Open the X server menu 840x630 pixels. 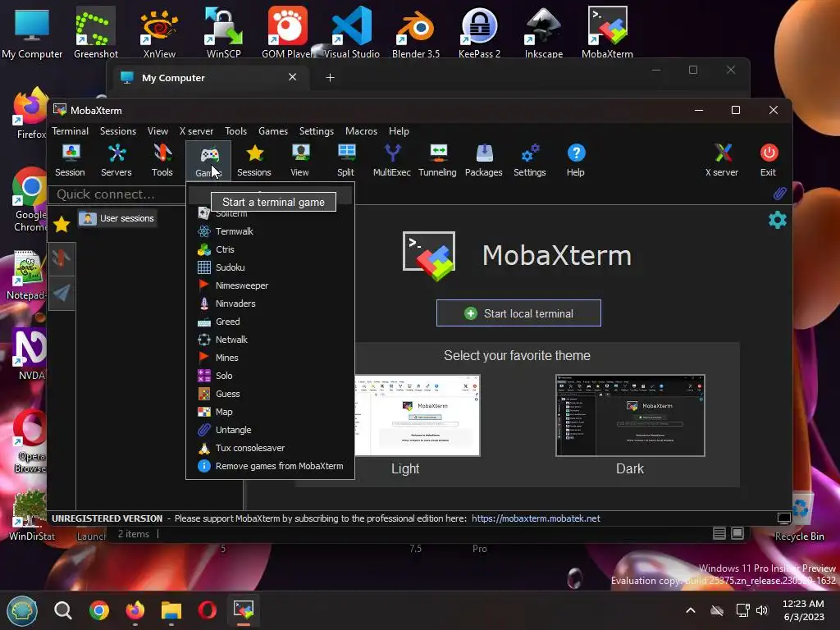coord(196,130)
